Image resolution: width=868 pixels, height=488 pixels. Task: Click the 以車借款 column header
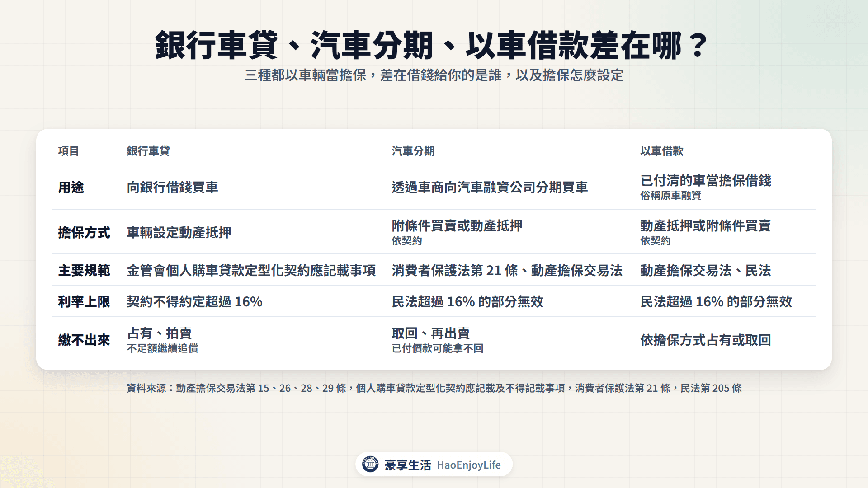click(x=662, y=151)
